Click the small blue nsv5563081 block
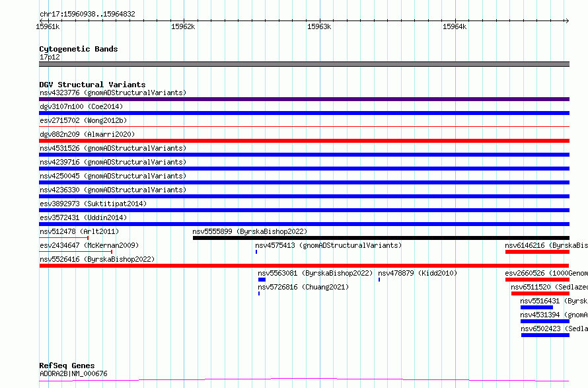Screen dimensions: 588x388 click(262, 280)
